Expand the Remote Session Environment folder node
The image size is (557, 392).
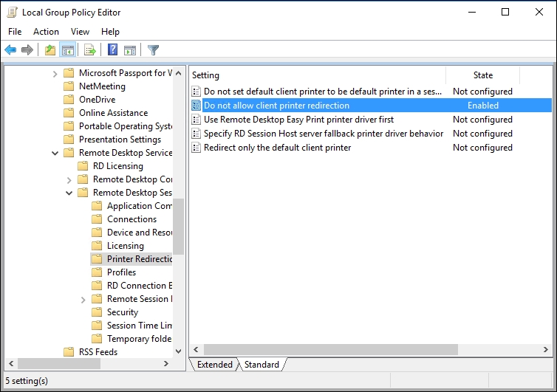pyautogui.click(x=83, y=299)
